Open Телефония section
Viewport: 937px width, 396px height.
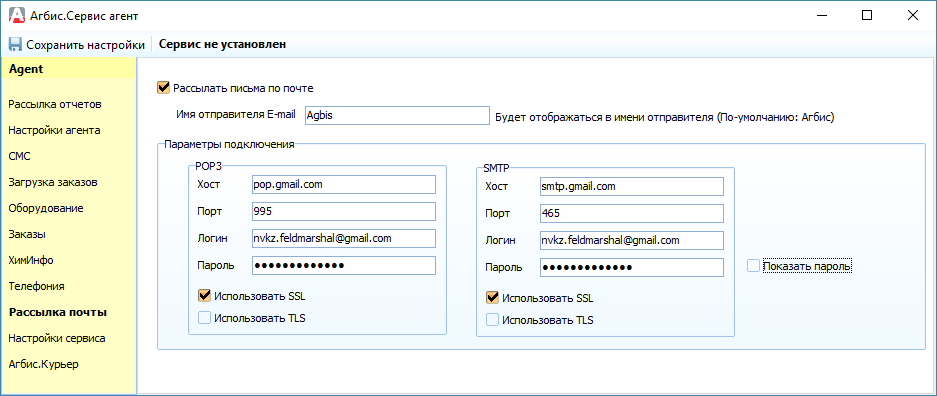[36, 286]
